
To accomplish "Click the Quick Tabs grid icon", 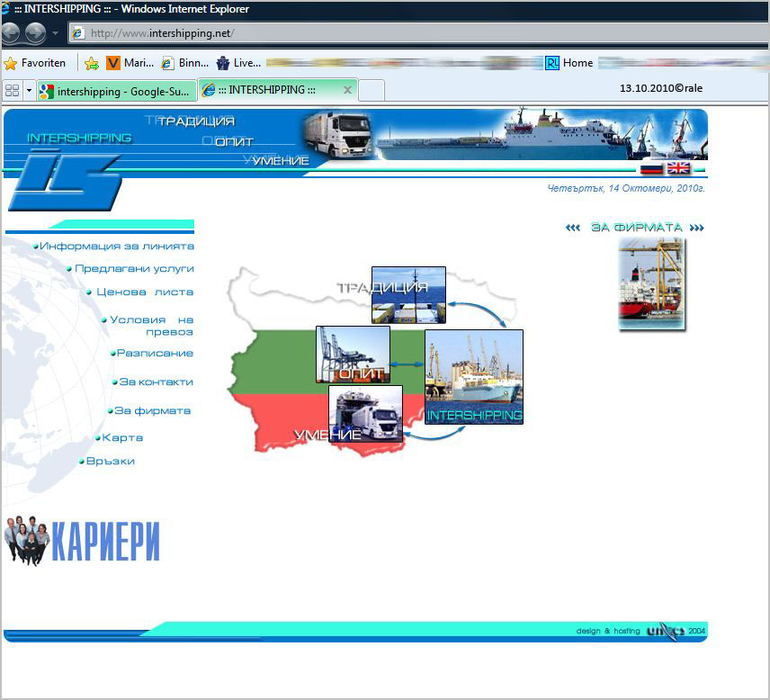I will point(13,91).
